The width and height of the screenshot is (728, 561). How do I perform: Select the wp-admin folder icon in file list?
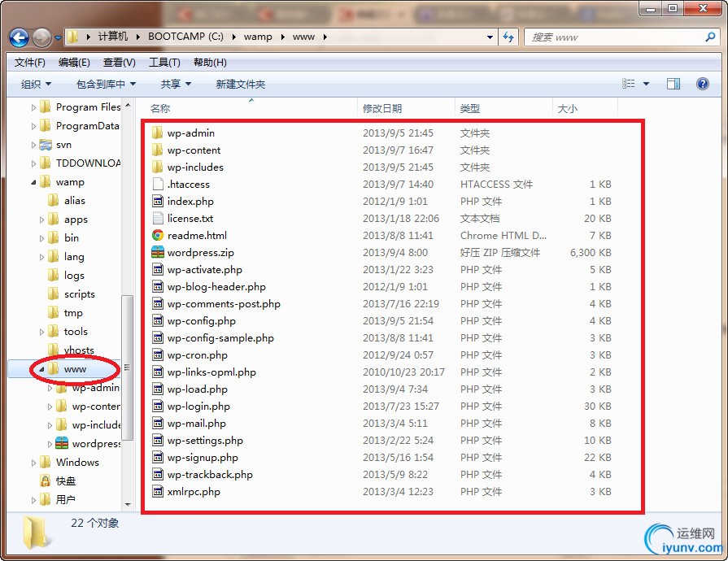tap(158, 133)
